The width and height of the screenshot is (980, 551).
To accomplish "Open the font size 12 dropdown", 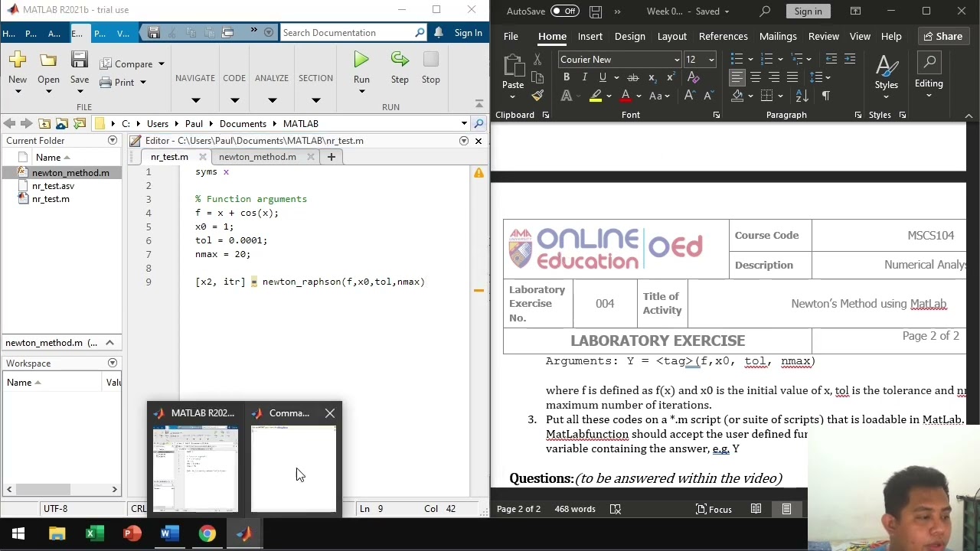I will click(x=711, y=60).
